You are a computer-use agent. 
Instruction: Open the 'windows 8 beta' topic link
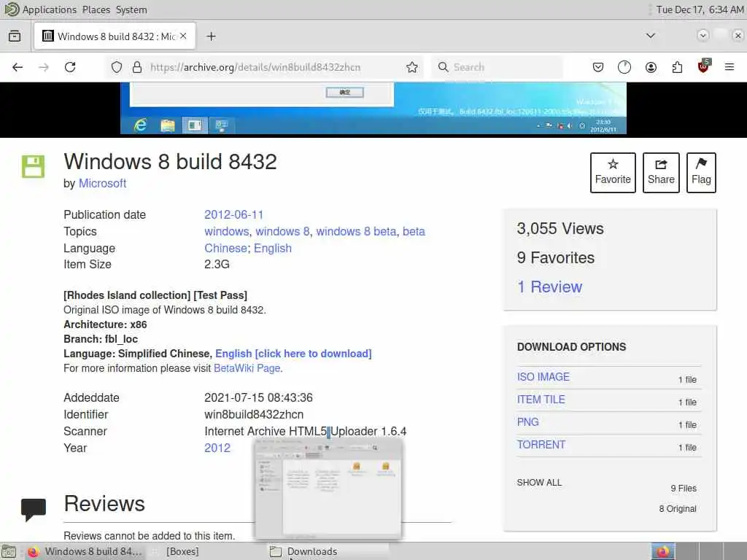356,231
